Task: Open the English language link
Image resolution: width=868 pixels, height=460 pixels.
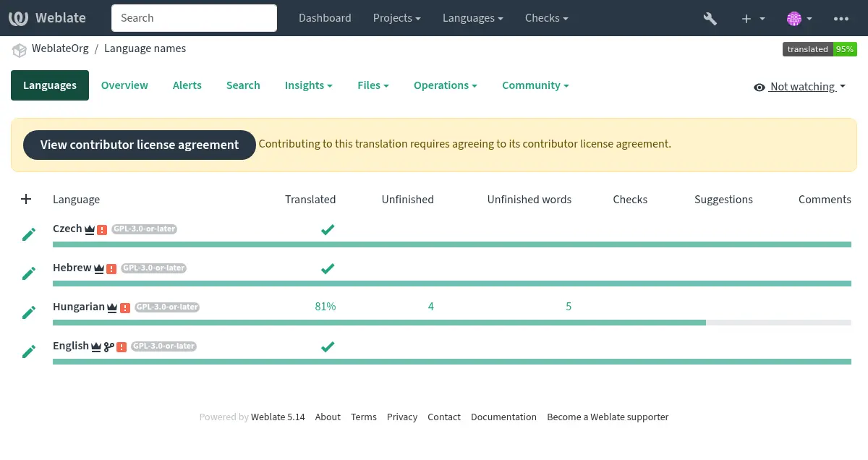Action: (71, 346)
